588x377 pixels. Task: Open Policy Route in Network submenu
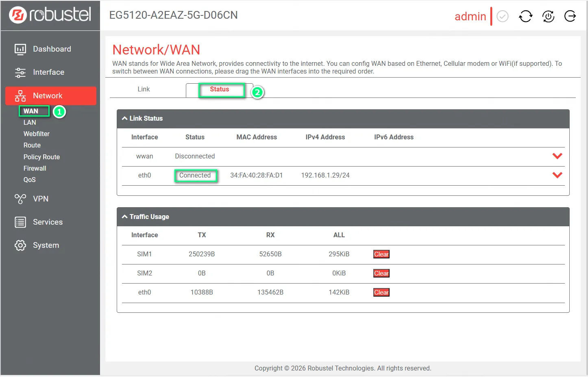(41, 157)
